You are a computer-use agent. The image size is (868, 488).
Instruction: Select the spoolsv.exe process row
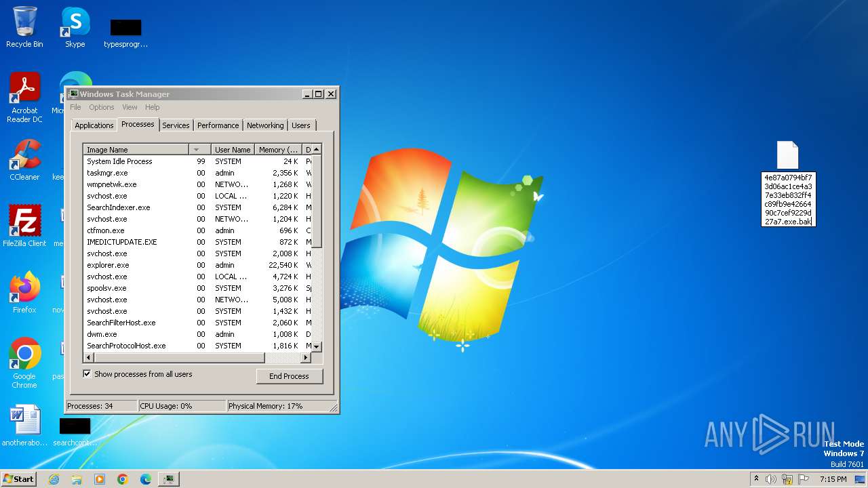(x=197, y=288)
